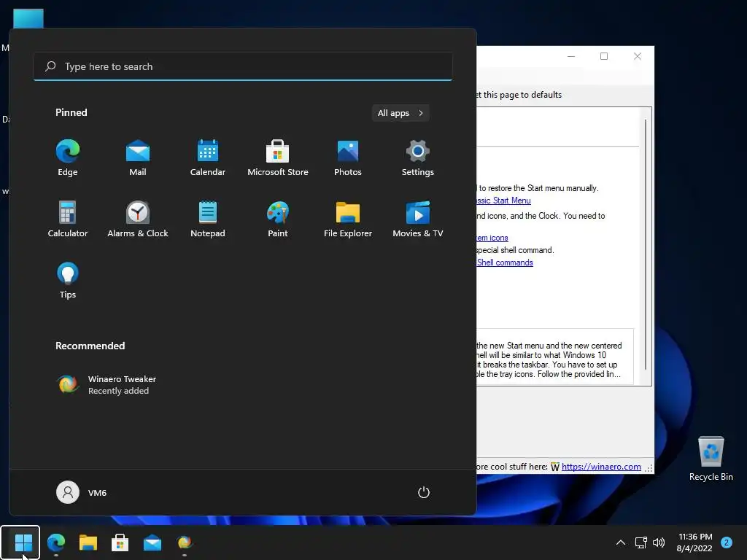Launch Alarms & Clock
The height and width of the screenshot is (560, 747).
(x=138, y=219)
